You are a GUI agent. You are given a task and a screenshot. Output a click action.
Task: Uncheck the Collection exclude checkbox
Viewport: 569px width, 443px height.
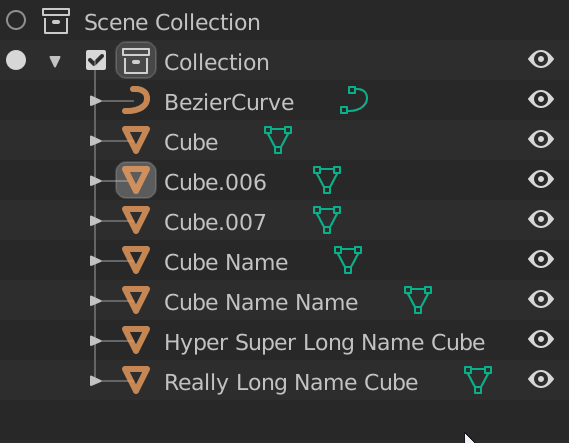coord(96,60)
